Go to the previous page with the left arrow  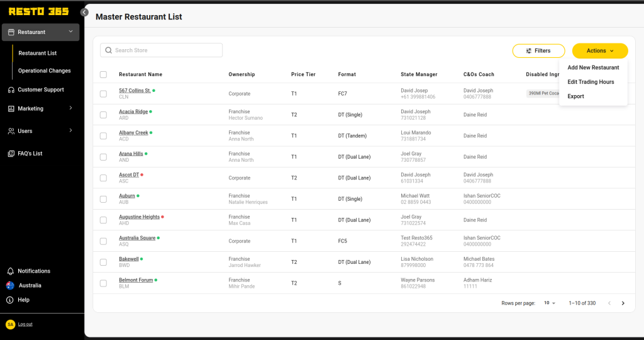609,303
